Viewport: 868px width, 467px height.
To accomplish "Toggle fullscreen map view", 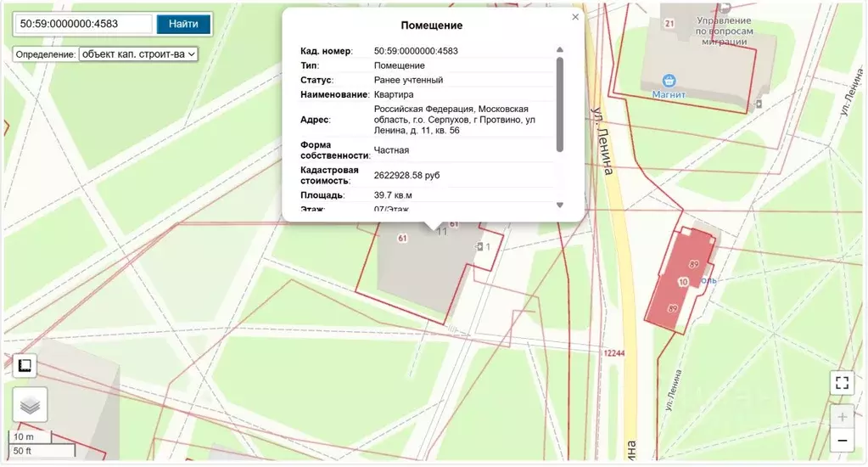I will pyautogui.click(x=842, y=382).
